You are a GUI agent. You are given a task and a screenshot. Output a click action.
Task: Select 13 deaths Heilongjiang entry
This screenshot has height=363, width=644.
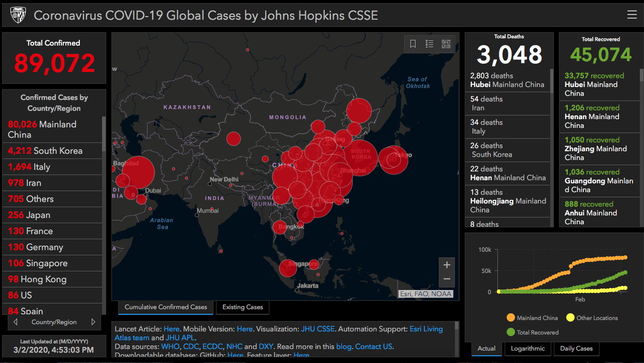(x=507, y=201)
